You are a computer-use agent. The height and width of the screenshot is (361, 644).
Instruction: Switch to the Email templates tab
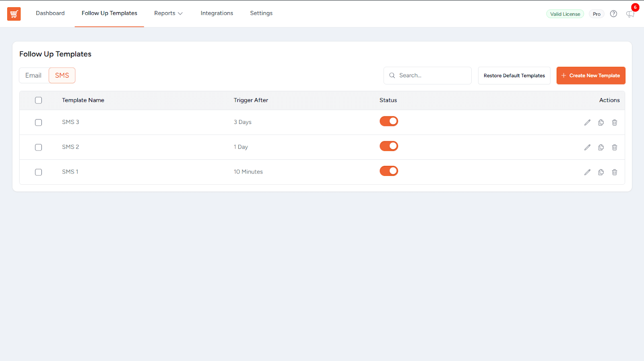33,75
